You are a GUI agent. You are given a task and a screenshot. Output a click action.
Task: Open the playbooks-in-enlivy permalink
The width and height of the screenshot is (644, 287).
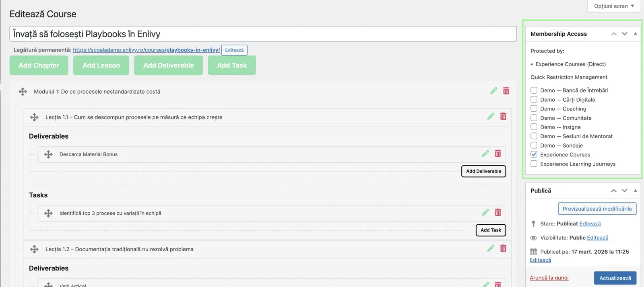147,50
